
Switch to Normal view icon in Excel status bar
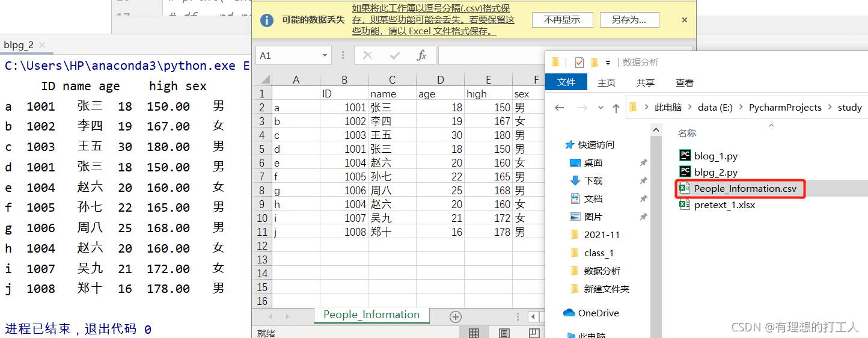(x=474, y=333)
